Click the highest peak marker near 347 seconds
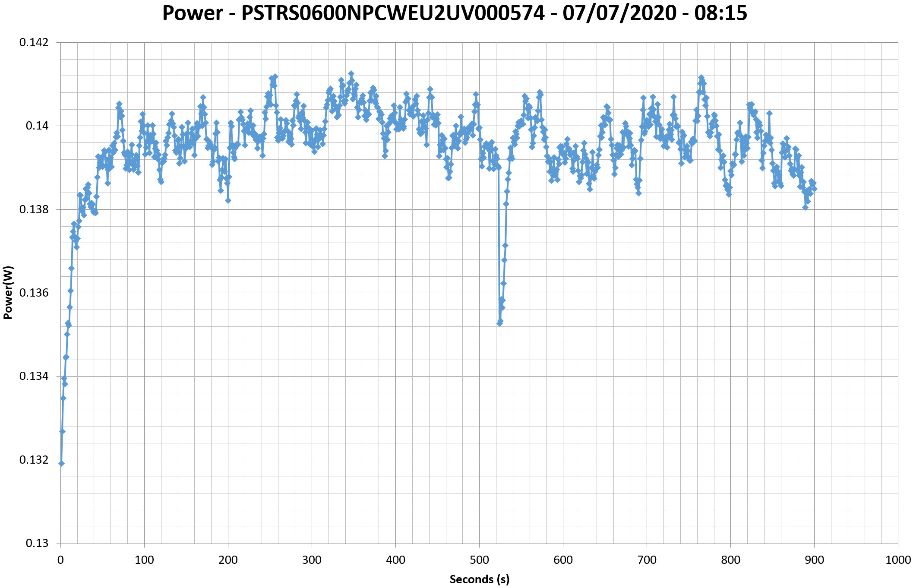913x588 pixels. [351, 73]
